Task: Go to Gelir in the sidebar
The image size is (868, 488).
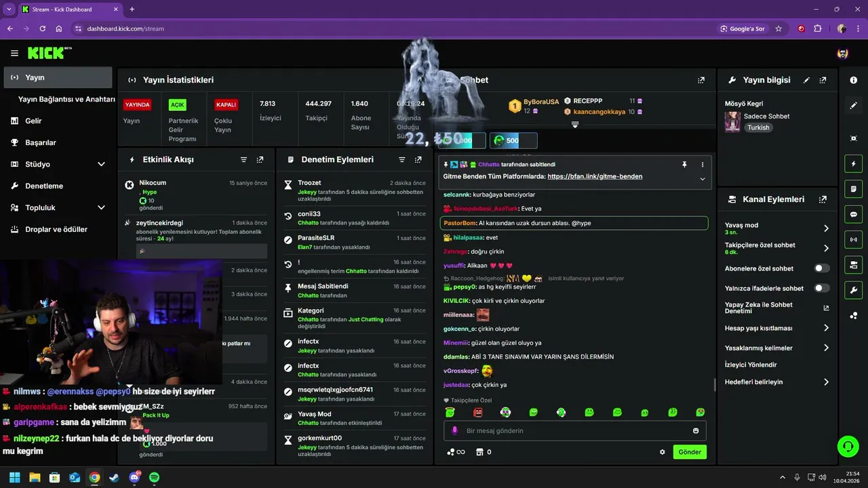Action: [58, 121]
